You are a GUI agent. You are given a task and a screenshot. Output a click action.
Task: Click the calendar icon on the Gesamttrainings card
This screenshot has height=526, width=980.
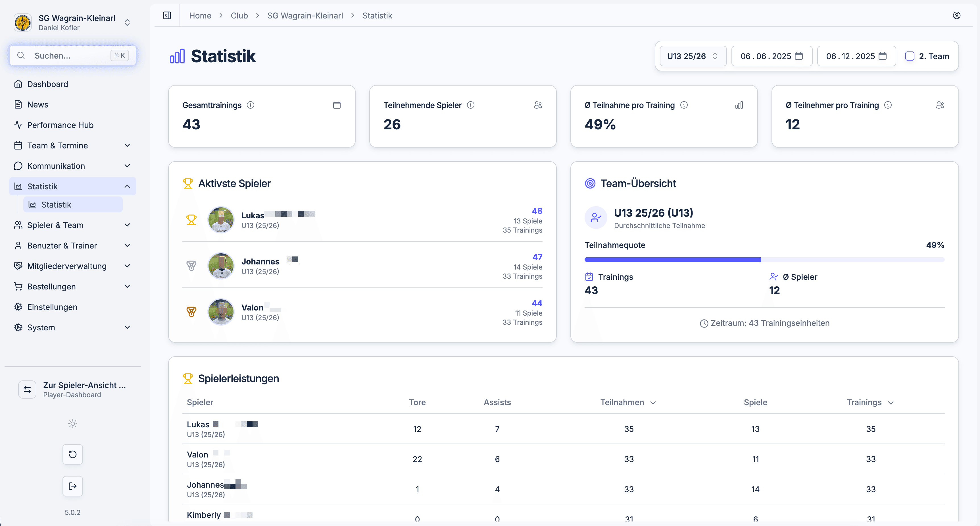(x=337, y=105)
